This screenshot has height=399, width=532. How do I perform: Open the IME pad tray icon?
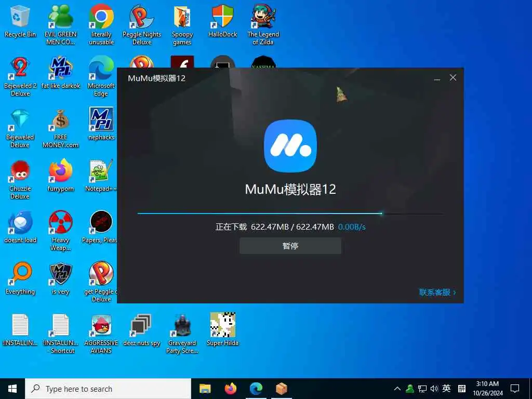(462, 389)
